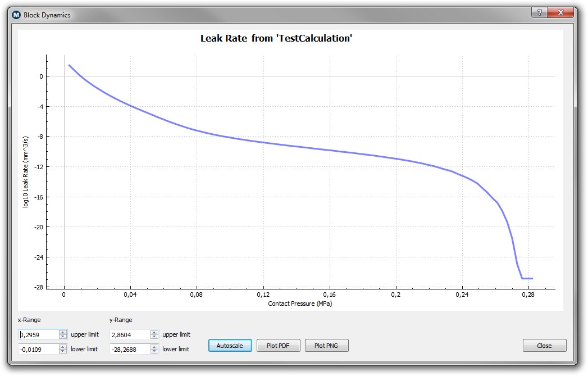Close the dialog with the red X

pos(562,12)
